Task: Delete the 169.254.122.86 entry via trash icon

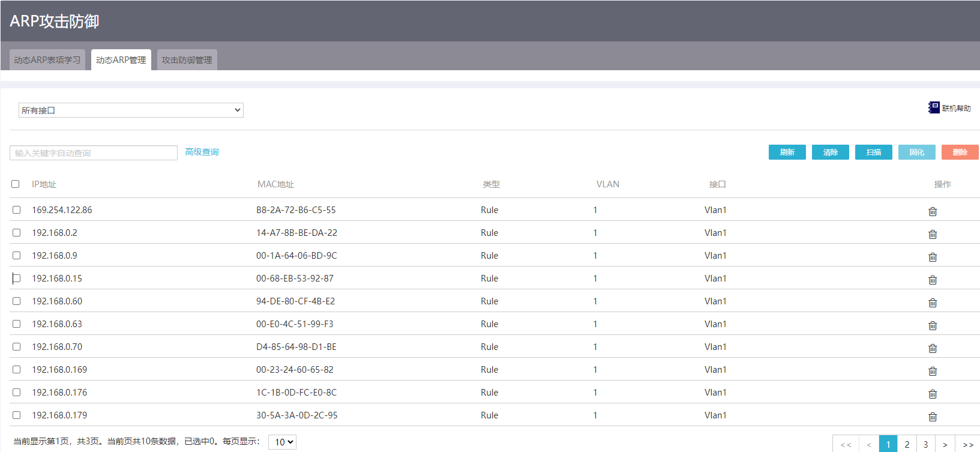Action: click(x=933, y=211)
